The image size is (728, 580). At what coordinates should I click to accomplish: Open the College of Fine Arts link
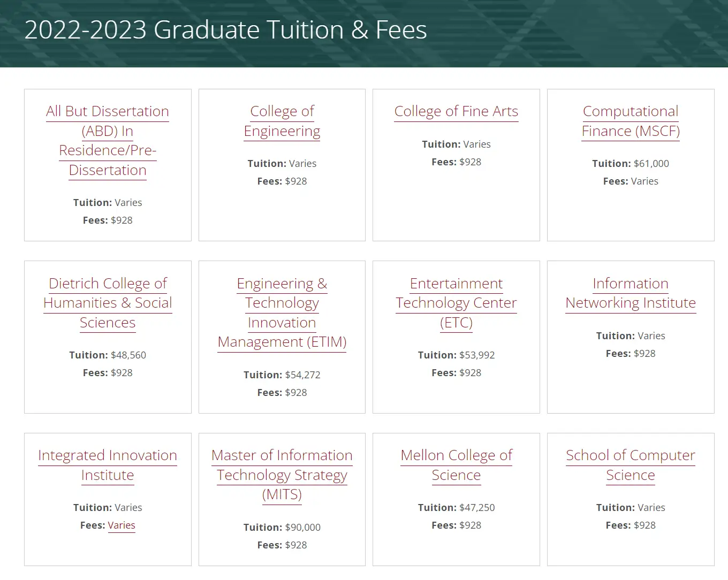click(456, 111)
